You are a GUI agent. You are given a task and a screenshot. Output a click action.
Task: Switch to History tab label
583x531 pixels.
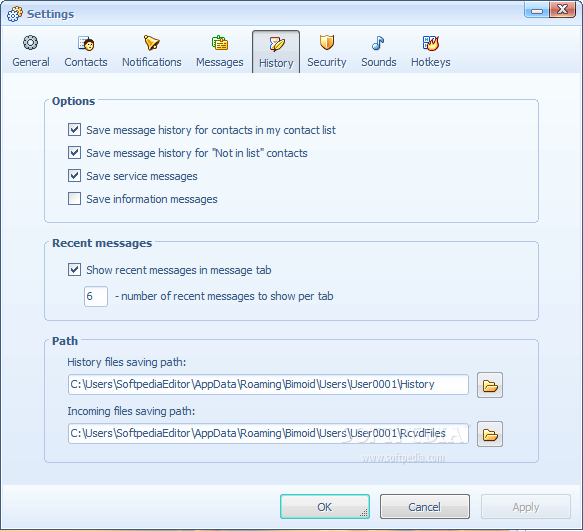(x=276, y=63)
